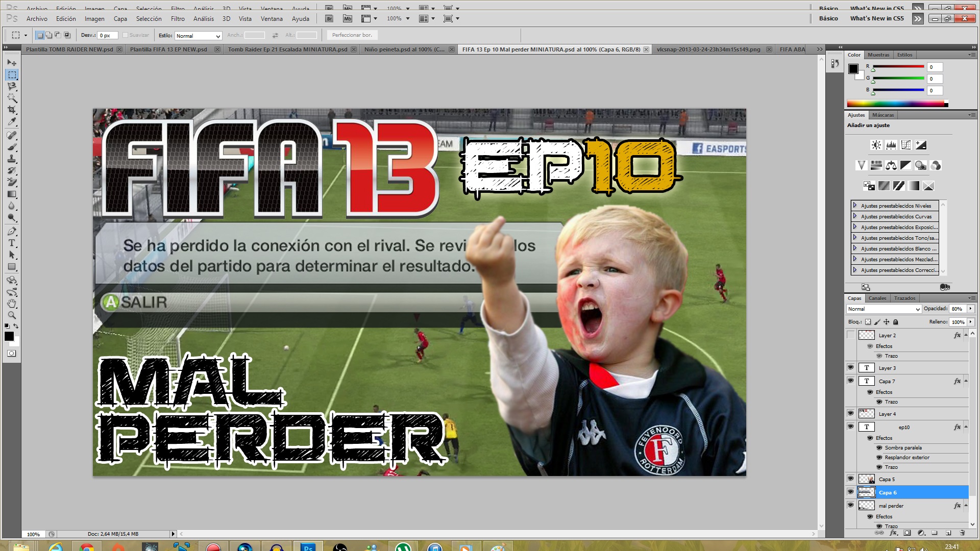Viewport: 980px width, 551px height.
Task: Hide the Layer 3 text layer
Action: click(850, 368)
